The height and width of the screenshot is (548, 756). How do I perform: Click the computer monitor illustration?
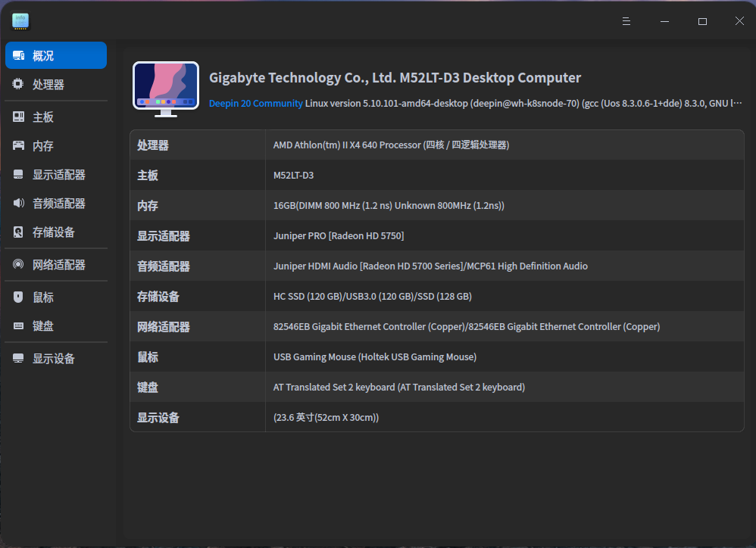coord(166,89)
